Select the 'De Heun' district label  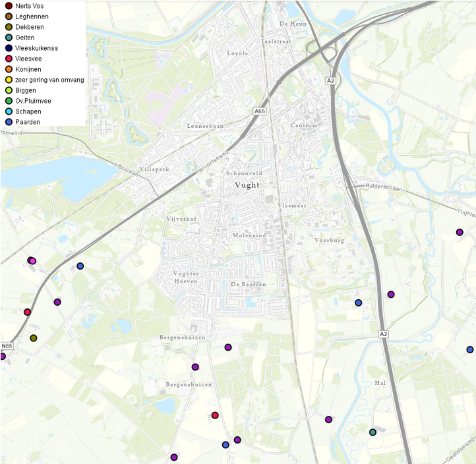click(293, 24)
